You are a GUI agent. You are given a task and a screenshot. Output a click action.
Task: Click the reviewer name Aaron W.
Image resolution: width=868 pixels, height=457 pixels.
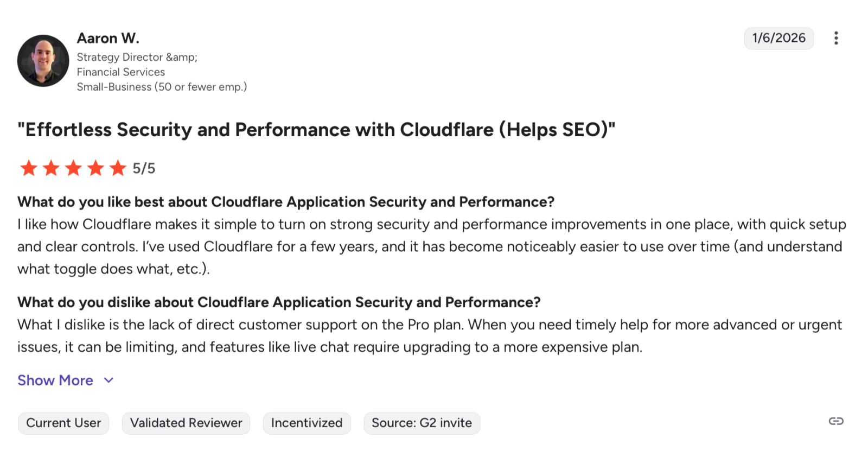(108, 38)
